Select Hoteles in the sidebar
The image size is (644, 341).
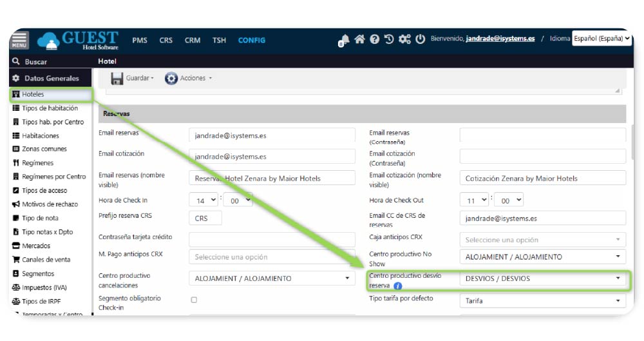pos(33,94)
